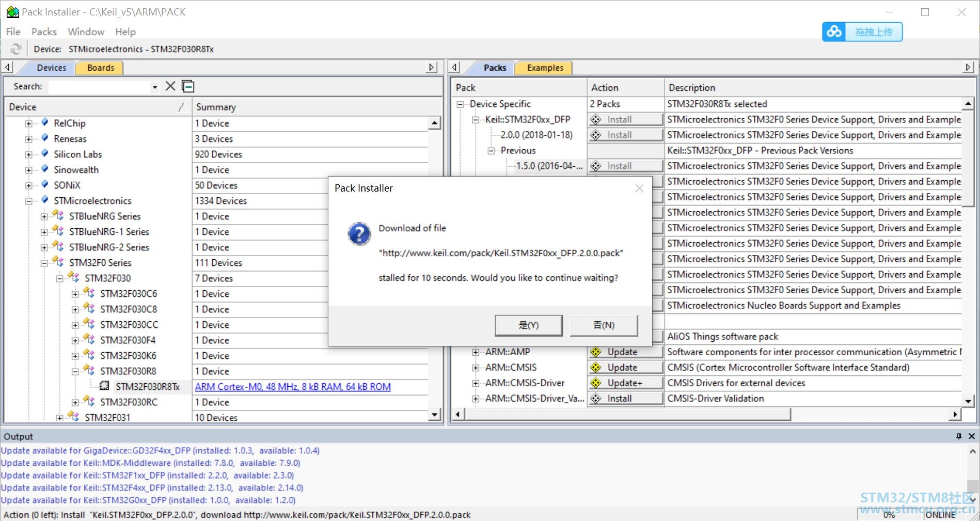980x521 pixels.
Task: Click the Device column header
Action: [98, 107]
